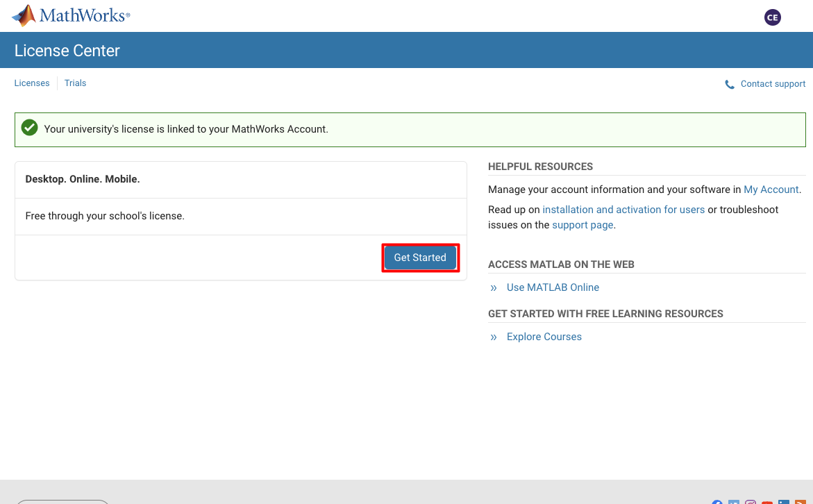The image size is (813, 504).
Task: Click the phone icon beside Contact support
Action: click(730, 85)
